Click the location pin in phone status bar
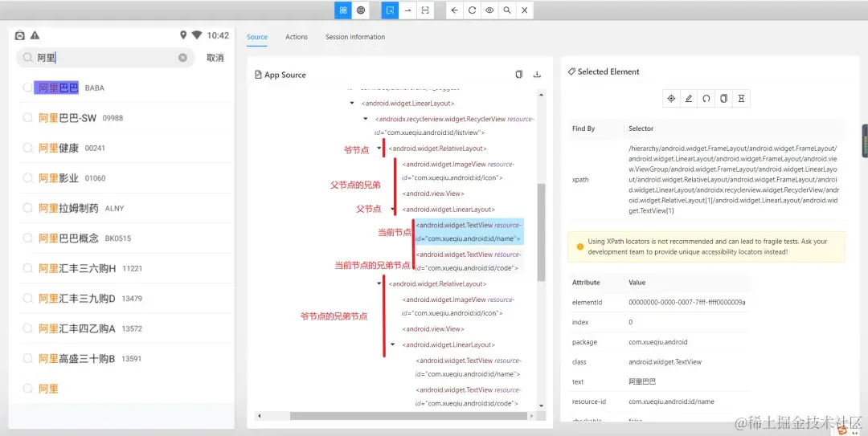This screenshot has width=868, height=436. (x=183, y=35)
